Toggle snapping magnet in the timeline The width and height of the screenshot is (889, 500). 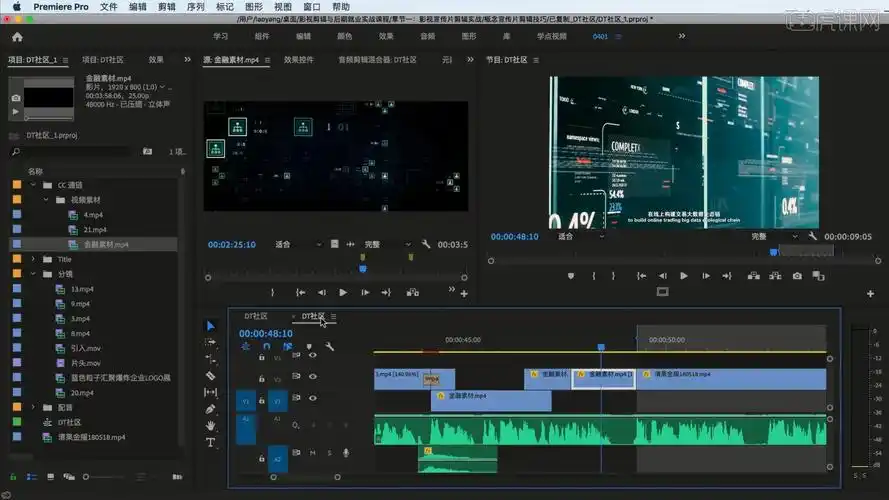(266, 347)
